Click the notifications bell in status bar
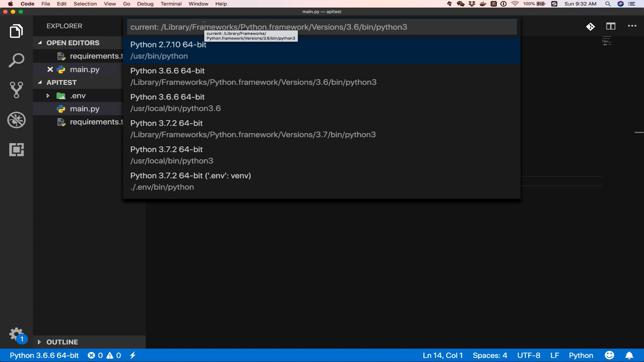The image size is (644, 362). 629,355
